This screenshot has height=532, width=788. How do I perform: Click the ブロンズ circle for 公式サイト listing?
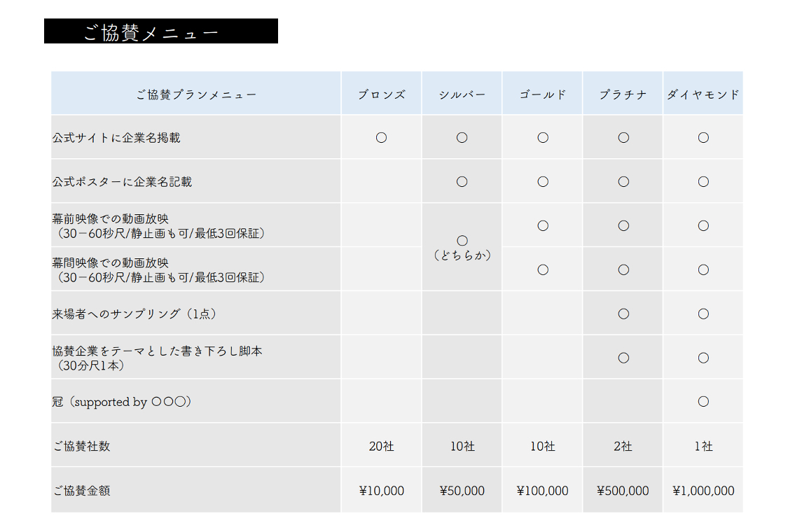pyautogui.click(x=381, y=138)
